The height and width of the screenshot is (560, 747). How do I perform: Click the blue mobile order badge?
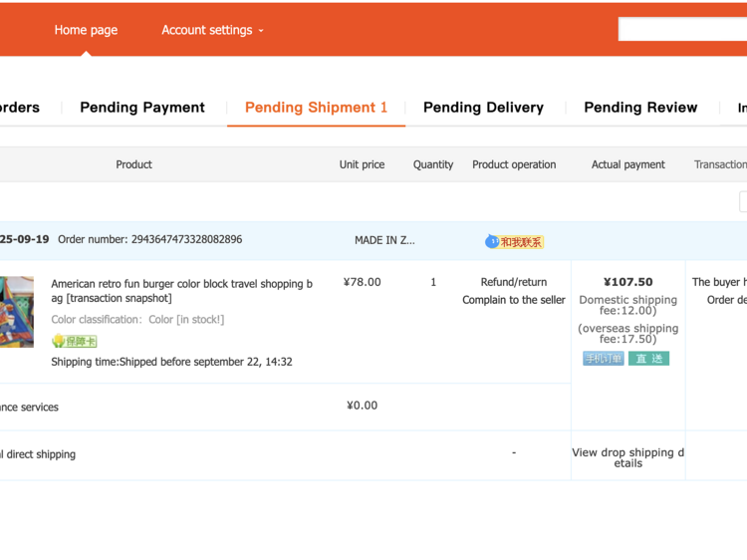pos(604,359)
